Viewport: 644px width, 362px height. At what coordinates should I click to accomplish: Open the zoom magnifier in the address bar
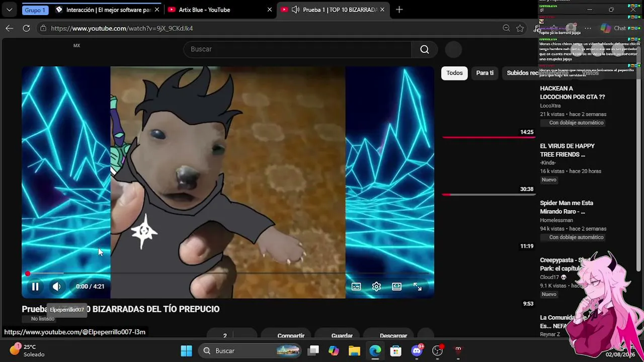pyautogui.click(x=506, y=28)
